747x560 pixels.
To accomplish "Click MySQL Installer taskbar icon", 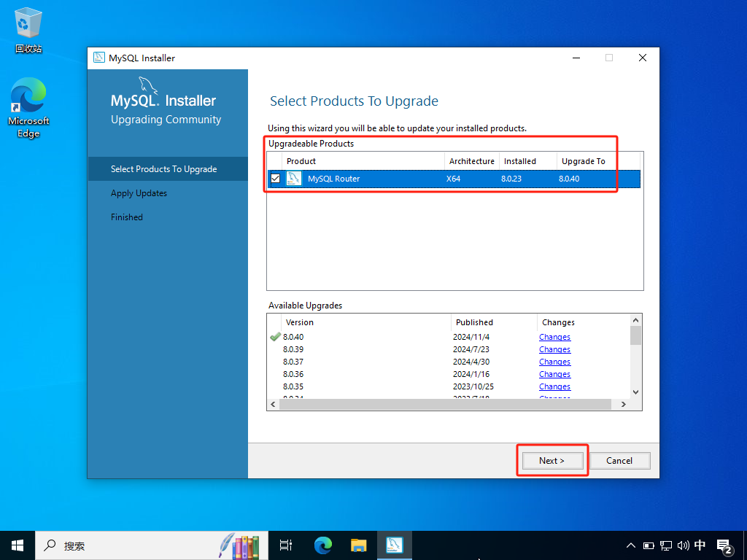I will 395,545.
